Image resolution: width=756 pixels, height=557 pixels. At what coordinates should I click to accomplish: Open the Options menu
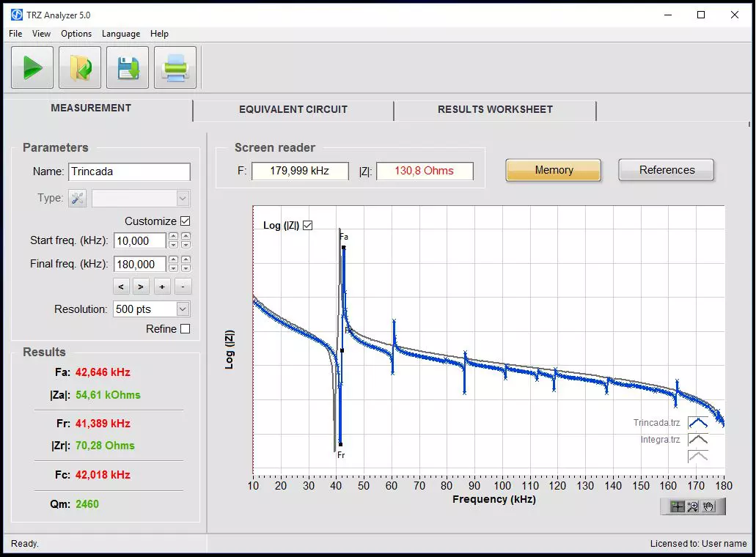(x=76, y=34)
